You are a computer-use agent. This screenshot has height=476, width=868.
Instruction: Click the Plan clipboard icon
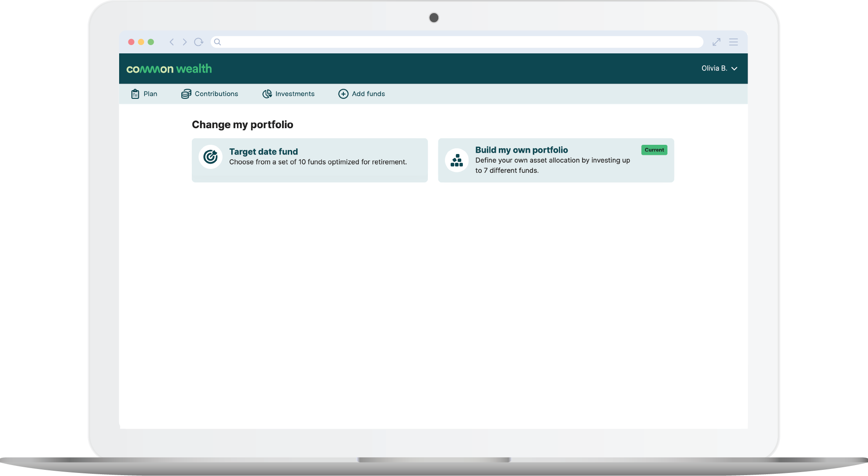[135, 94]
